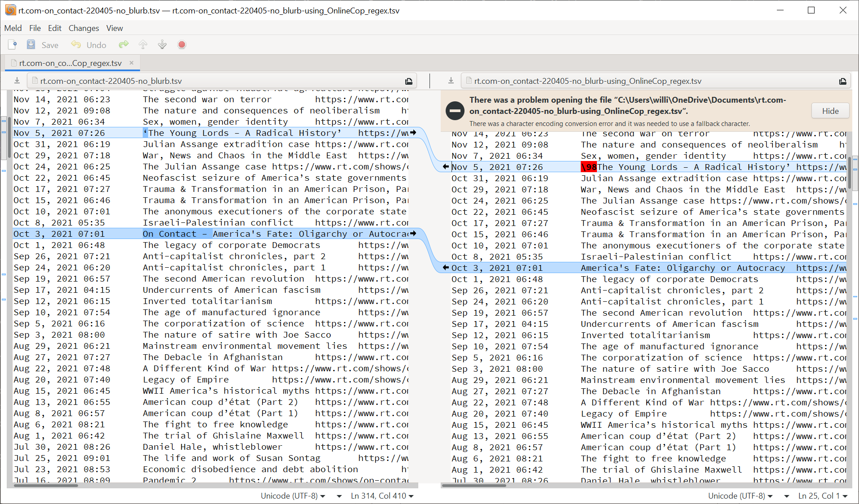Image resolution: width=859 pixels, height=504 pixels.
Task: Open left pane syntax dropdown arrow in status bar
Action: click(339, 496)
